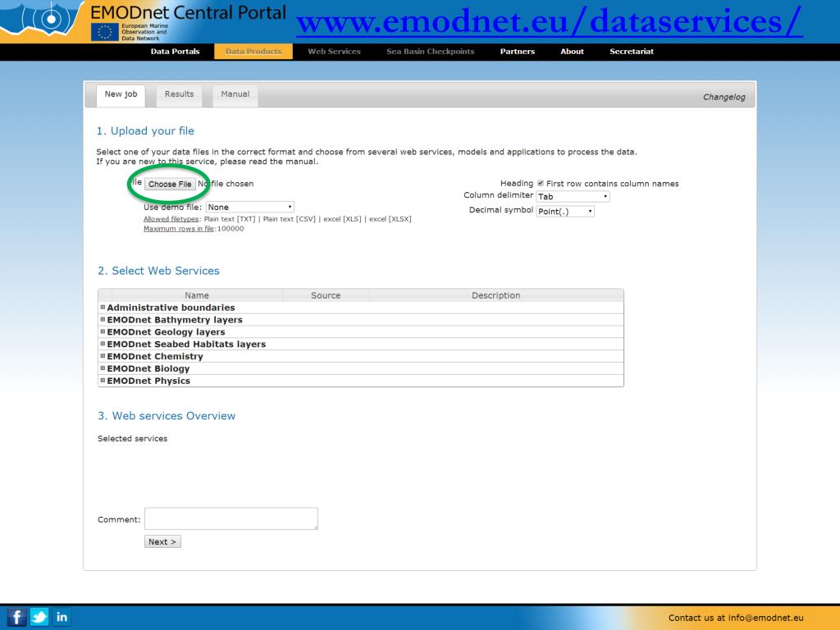840x630 pixels.
Task: Click the Maximum rows in file link
Action: point(178,229)
